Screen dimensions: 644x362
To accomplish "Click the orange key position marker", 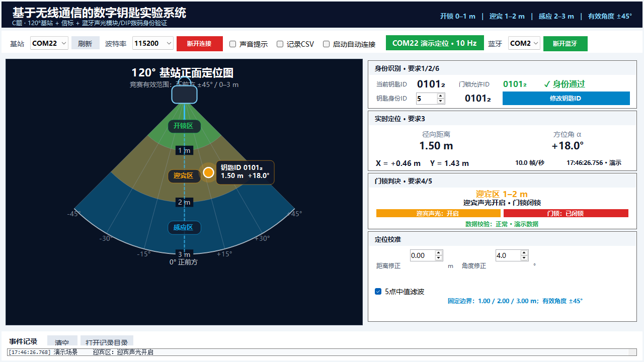I will (208, 172).
